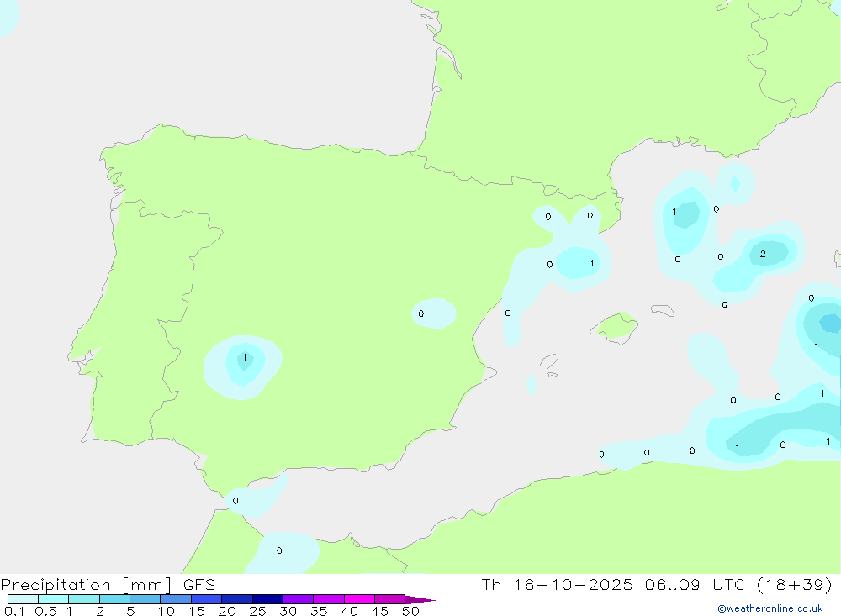Viewport: 841px width, 616px height.
Task: Click the '(18+39)' forecast run label
Action: click(795, 584)
